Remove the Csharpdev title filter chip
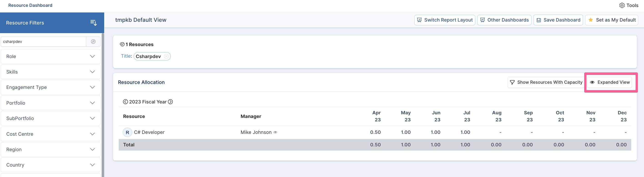This screenshot has height=177, width=644. (x=166, y=57)
